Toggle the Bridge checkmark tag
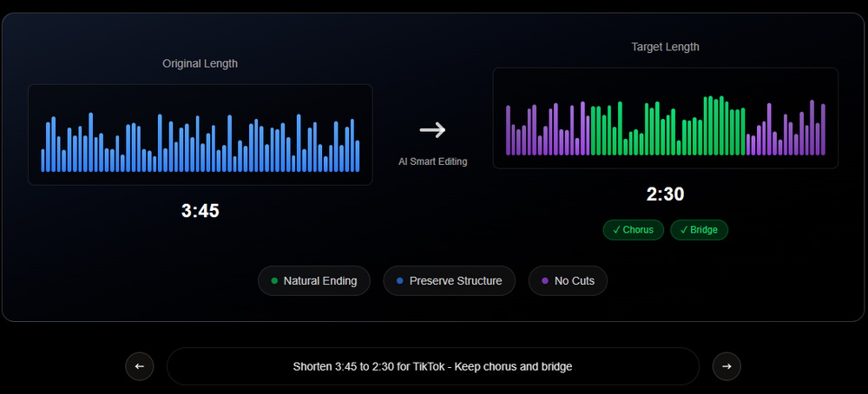The height and width of the screenshot is (394, 868). [699, 230]
